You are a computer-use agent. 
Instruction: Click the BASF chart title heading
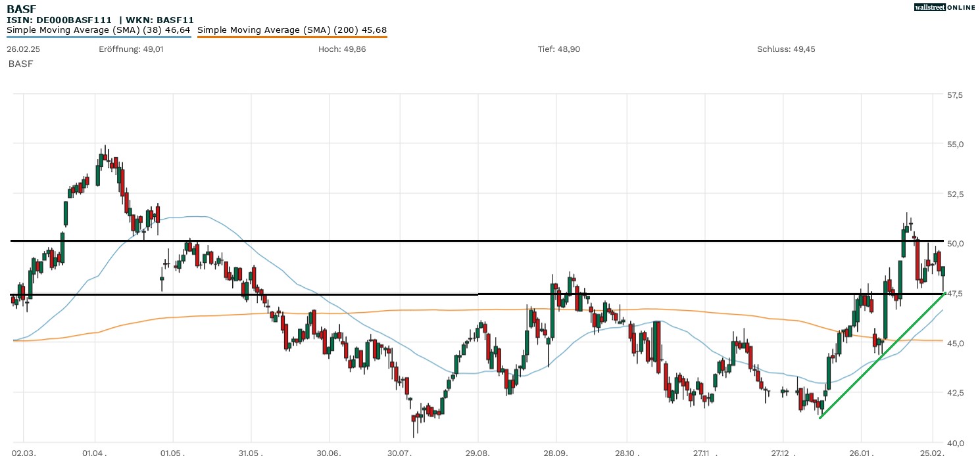click(x=22, y=9)
